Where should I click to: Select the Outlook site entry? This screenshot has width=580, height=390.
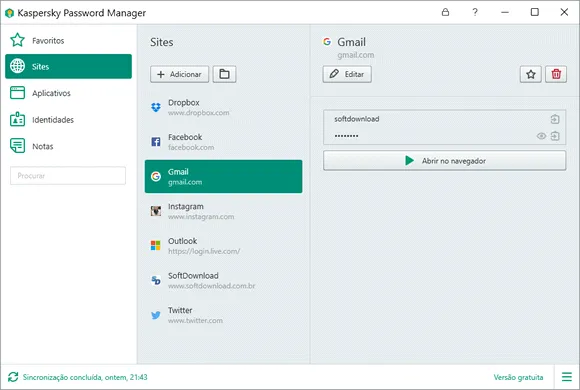point(223,246)
